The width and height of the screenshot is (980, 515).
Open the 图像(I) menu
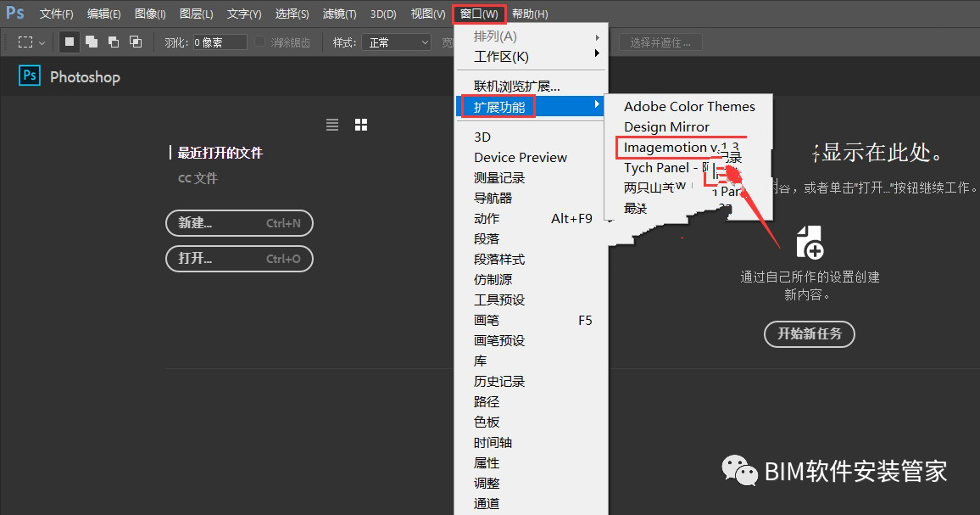150,14
